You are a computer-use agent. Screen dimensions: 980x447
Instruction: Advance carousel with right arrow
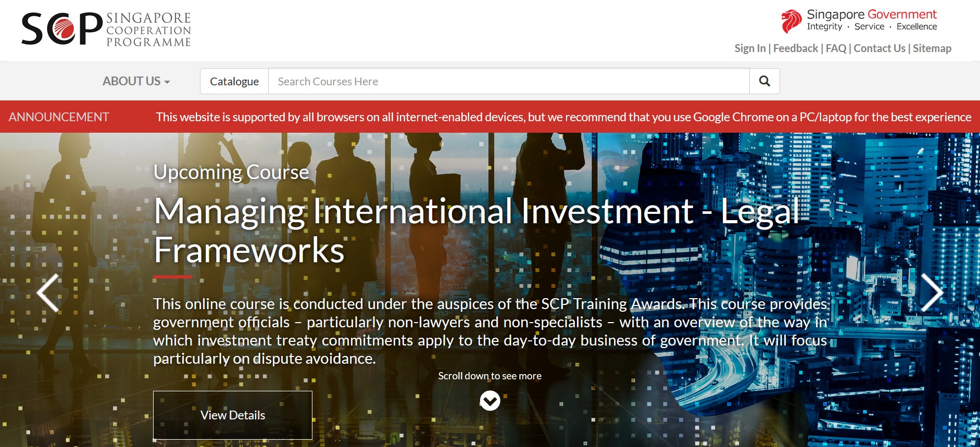click(x=932, y=292)
